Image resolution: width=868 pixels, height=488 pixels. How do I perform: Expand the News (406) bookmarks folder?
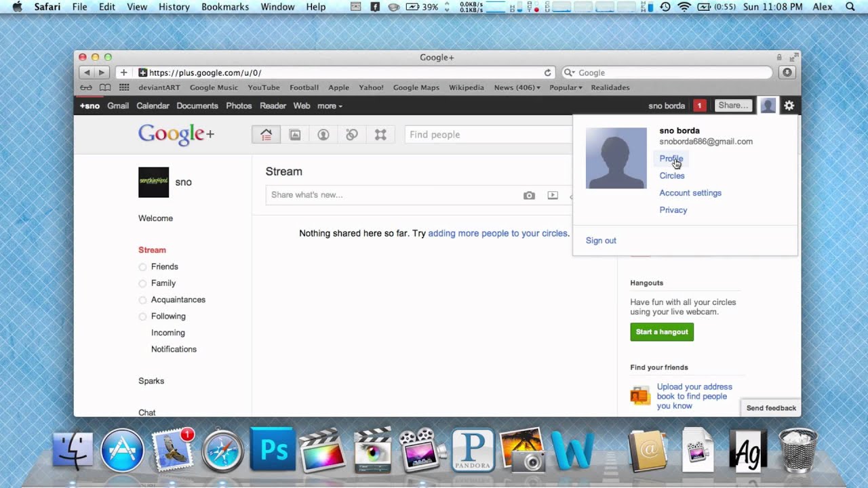click(x=517, y=87)
